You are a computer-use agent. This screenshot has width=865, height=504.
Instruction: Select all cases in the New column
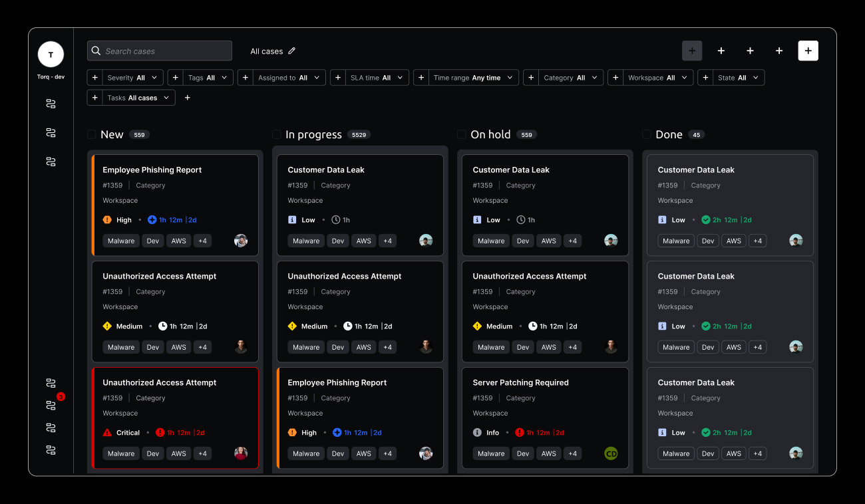(x=92, y=134)
